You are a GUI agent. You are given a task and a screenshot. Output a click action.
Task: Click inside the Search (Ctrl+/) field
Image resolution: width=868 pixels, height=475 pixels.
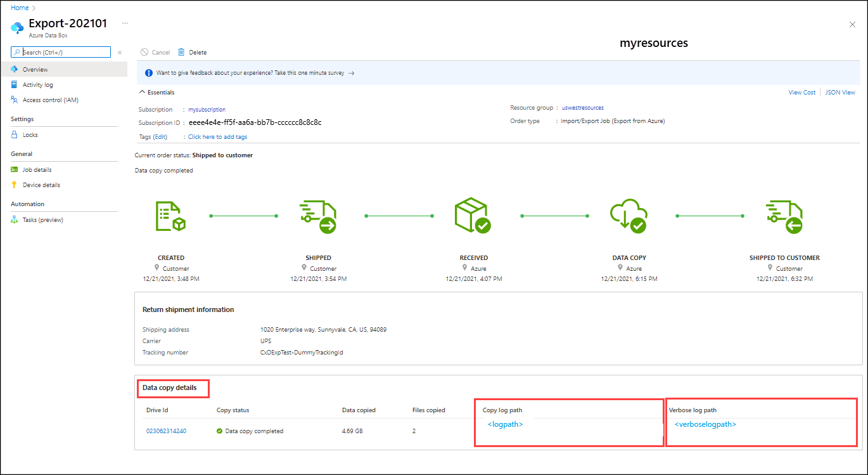pos(60,51)
